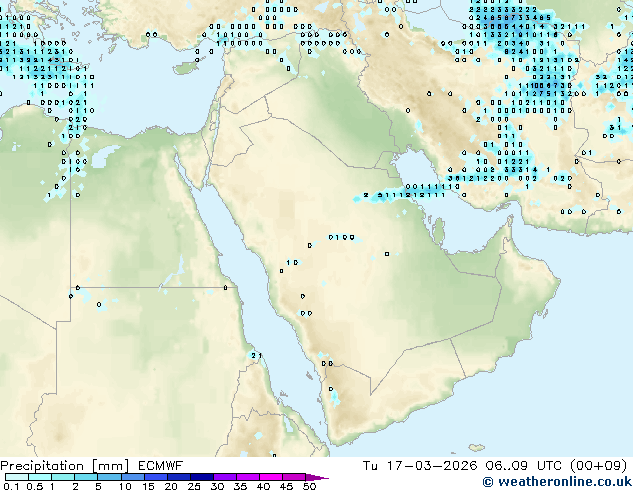This screenshot has height=490, width=634.
Task: Pick the 1–2 mm legend swatch
Action: pos(63,477)
